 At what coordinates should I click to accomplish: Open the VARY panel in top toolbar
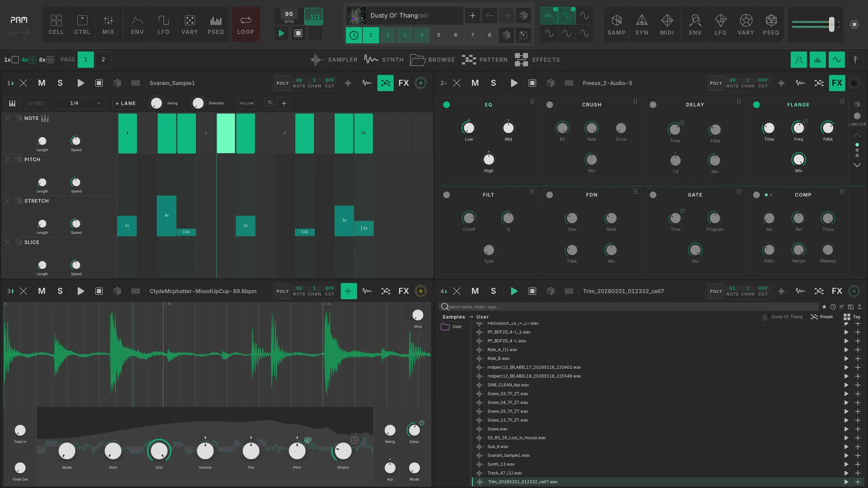pos(190,24)
